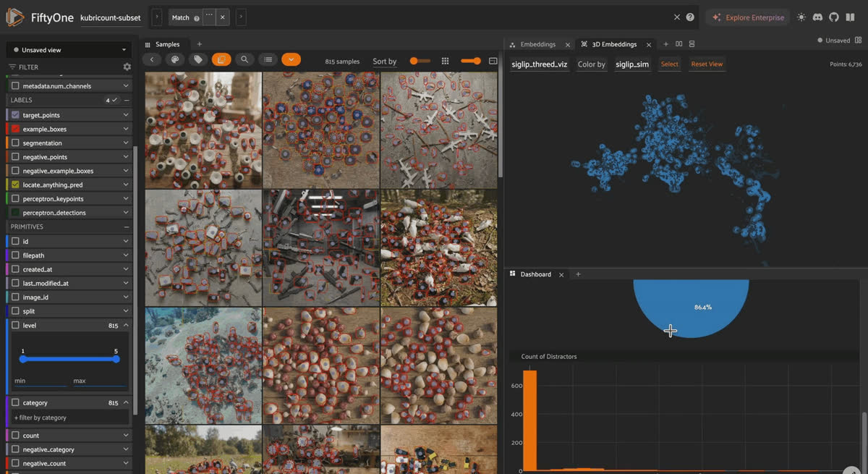The image size is (868, 474).
Task: Split the panel vertically icon
Action: 692,44
